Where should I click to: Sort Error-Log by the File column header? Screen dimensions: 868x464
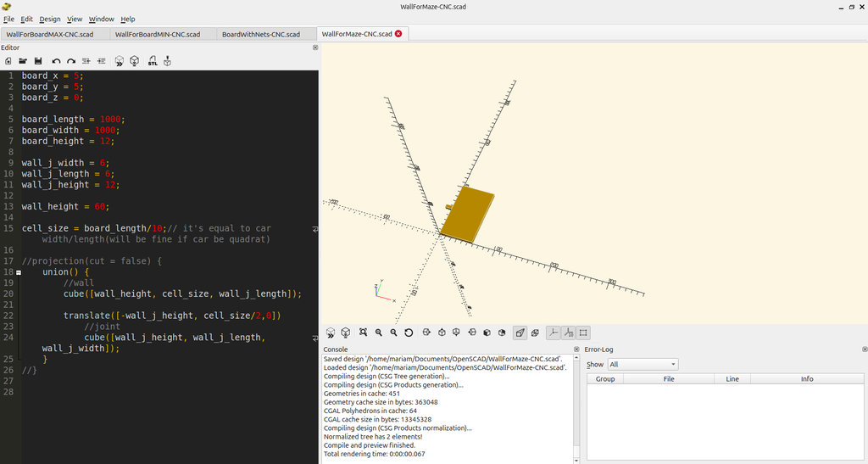click(x=668, y=378)
